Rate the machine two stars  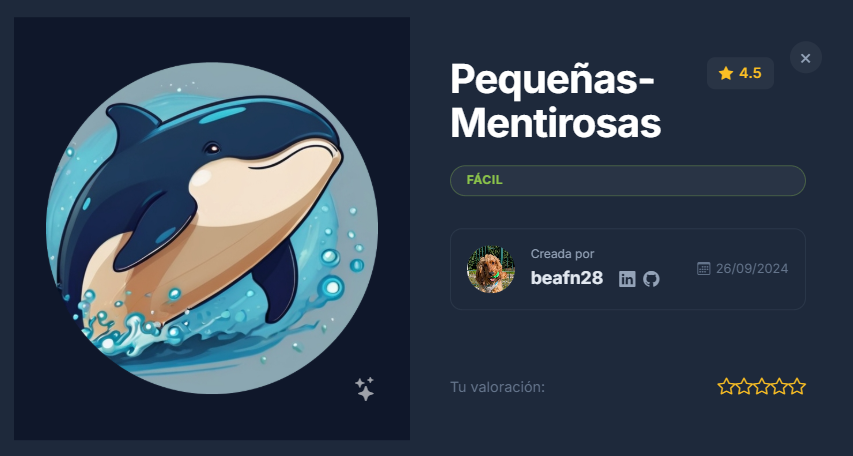(744, 386)
